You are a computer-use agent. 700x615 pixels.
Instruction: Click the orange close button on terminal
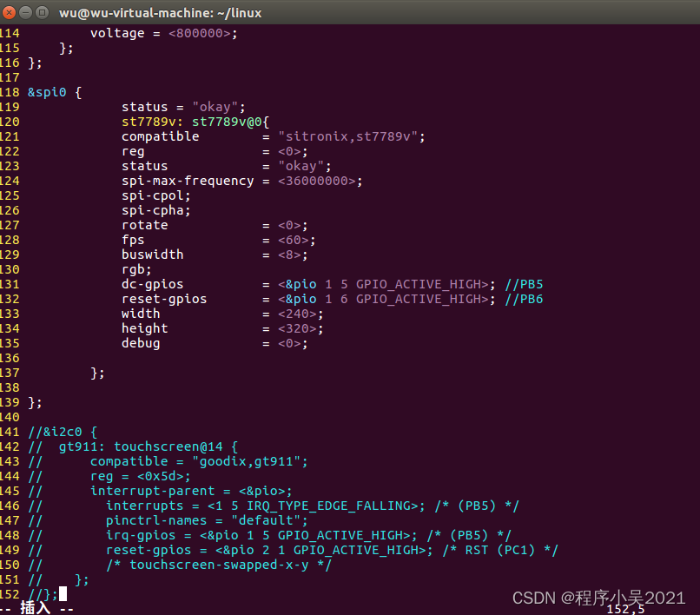9,12
